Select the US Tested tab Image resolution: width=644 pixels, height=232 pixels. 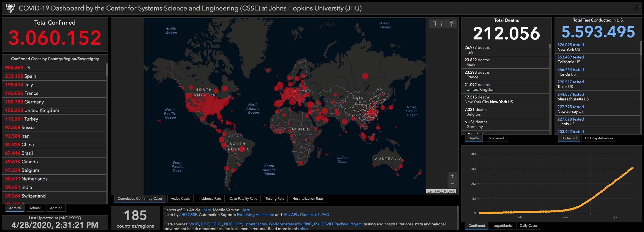(569, 138)
